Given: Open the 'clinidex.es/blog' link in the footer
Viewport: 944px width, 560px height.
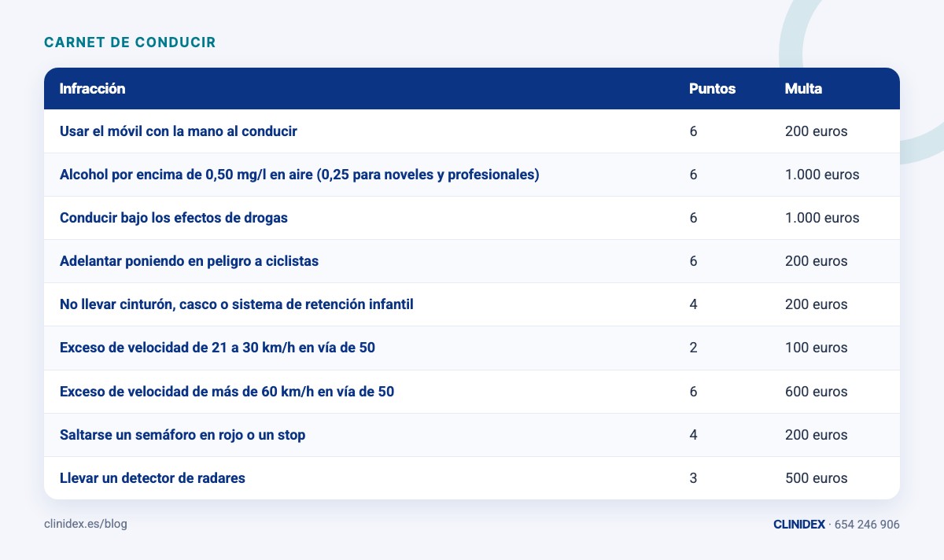Looking at the screenshot, I should coord(86,525).
